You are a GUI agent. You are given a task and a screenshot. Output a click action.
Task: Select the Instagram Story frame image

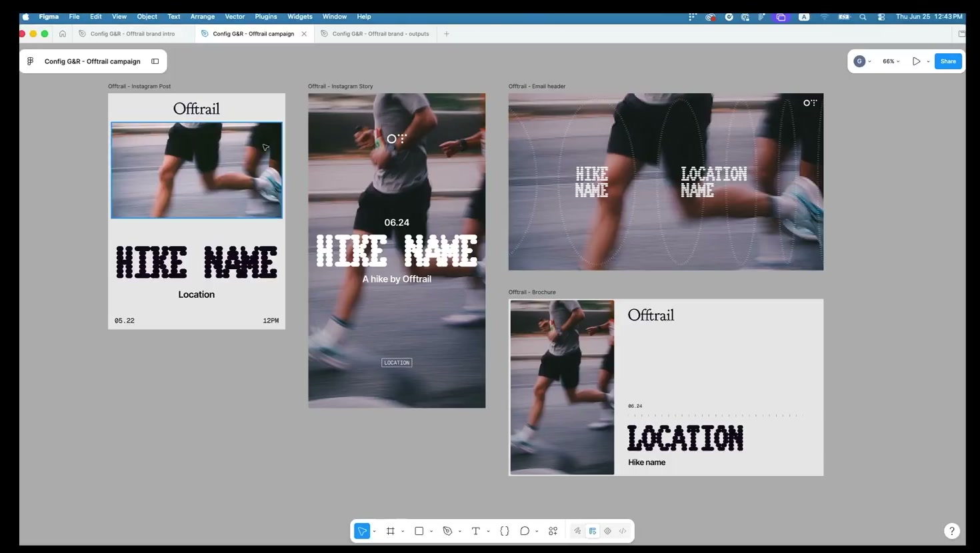pos(397,251)
